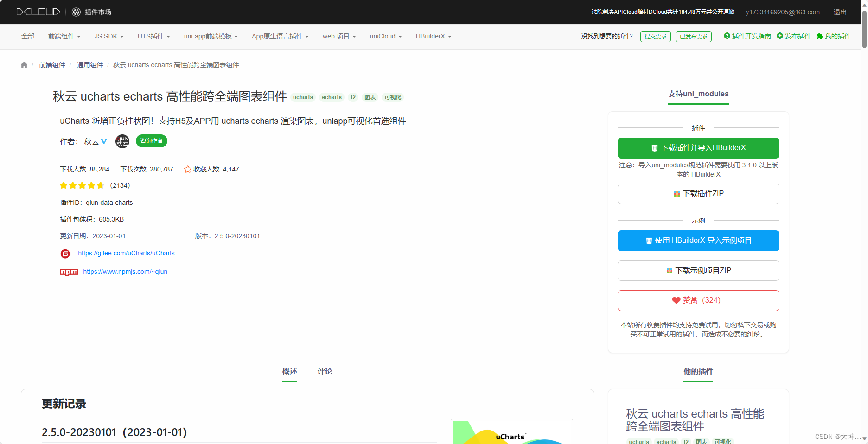The height and width of the screenshot is (444, 868).
Task: Click the 提交需求 button
Action: tap(656, 37)
